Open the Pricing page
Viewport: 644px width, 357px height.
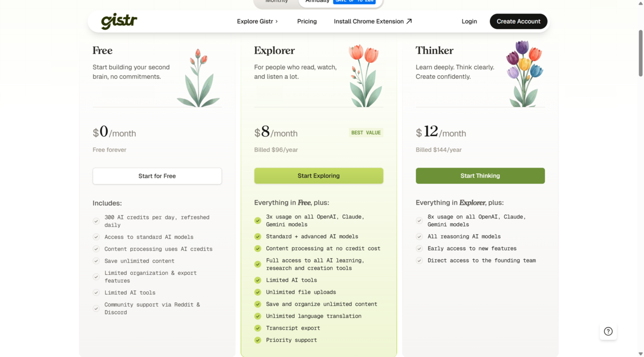(307, 21)
